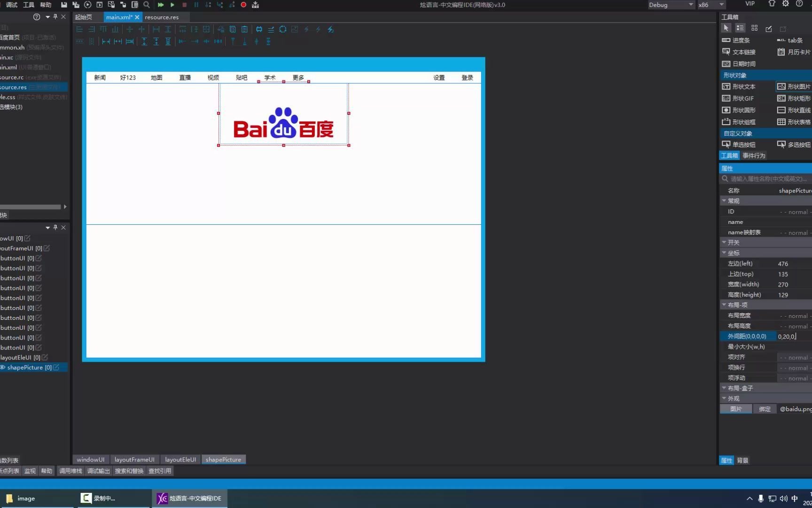Toggle the eye icon beside shapePicture
The width and height of the screenshot is (812, 508).
[x=2, y=367]
